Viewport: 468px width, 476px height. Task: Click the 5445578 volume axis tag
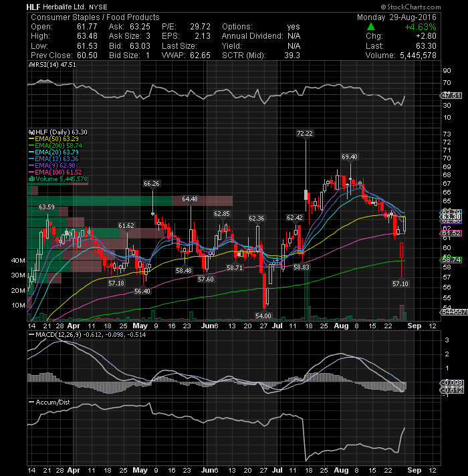click(x=454, y=312)
